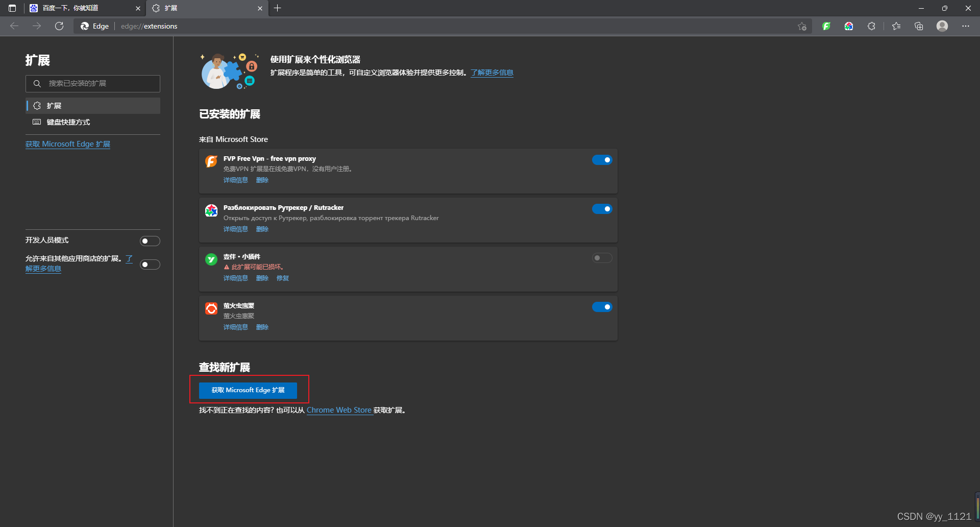Disable 萤火虫惠聚 extension toggle
Image resolution: width=980 pixels, height=527 pixels.
point(602,307)
